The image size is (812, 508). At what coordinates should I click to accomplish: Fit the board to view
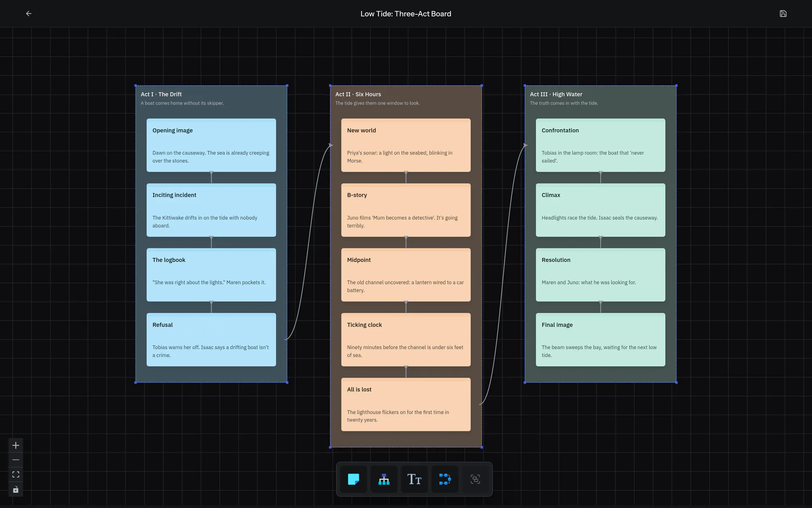click(x=16, y=475)
